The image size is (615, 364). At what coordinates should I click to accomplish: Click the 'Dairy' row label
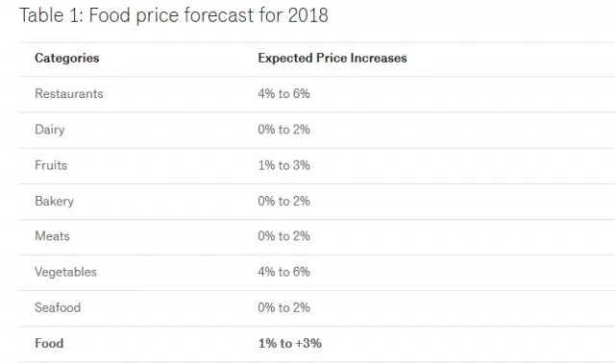49,130
